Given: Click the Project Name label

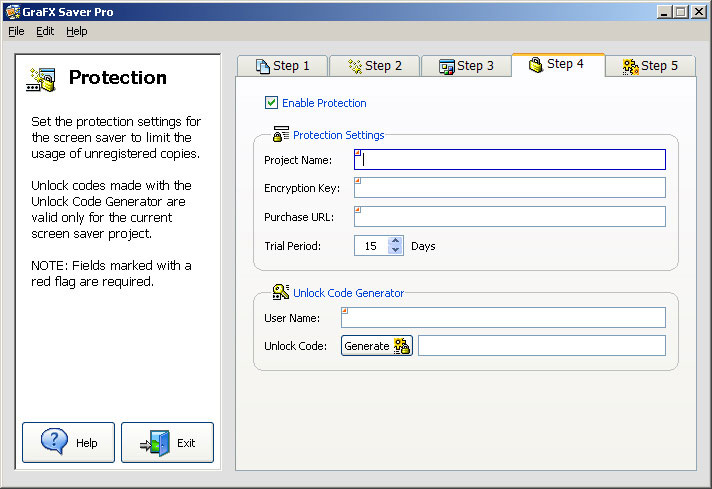Looking at the screenshot, I should pyautogui.click(x=298, y=160).
